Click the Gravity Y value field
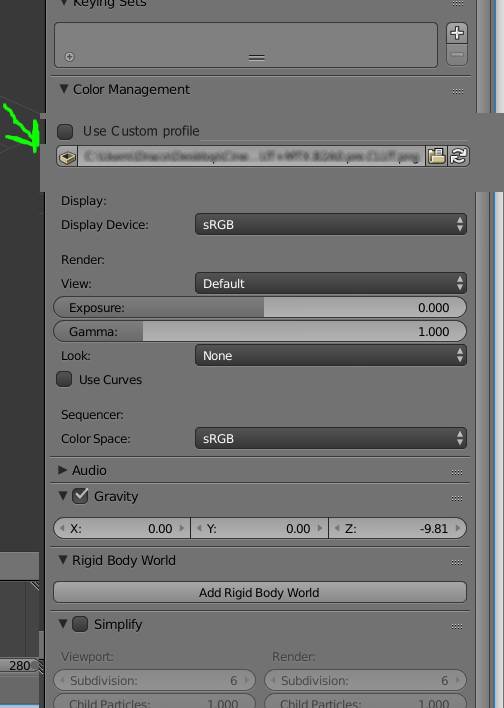The height and width of the screenshot is (708, 504). click(260, 528)
